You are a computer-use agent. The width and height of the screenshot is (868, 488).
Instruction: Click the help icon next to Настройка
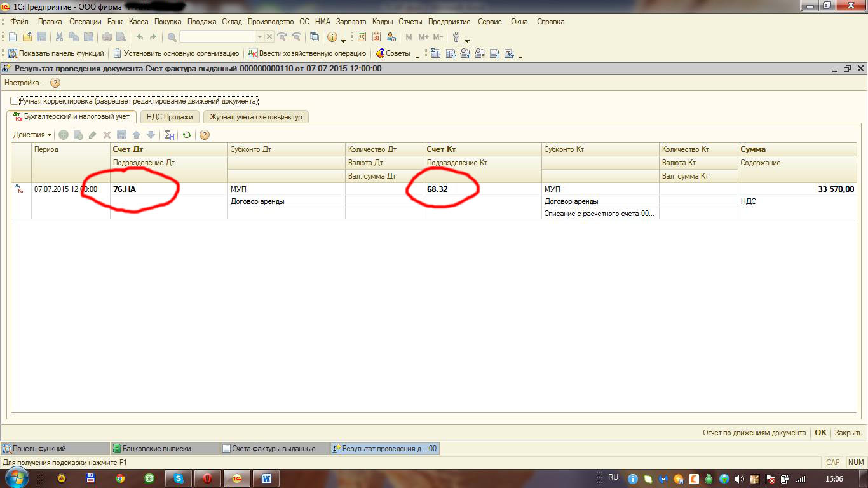pos(55,83)
